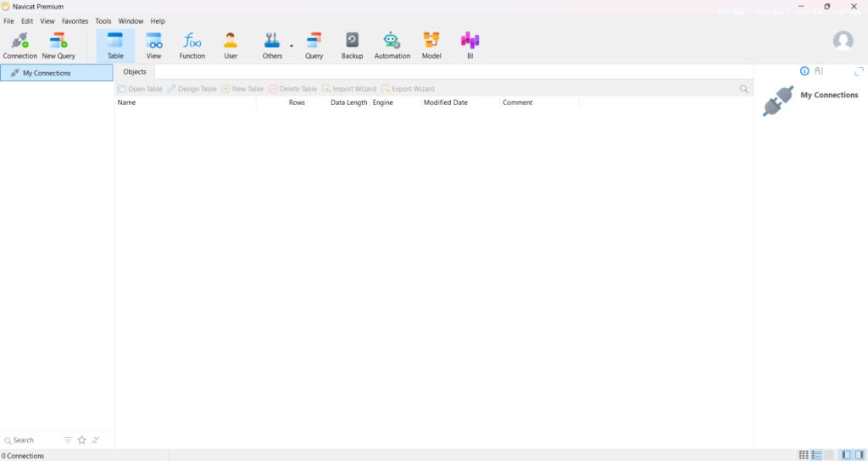Sort by the Data Length column header
The width and height of the screenshot is (868, 461).
click(x=339, y=103)
